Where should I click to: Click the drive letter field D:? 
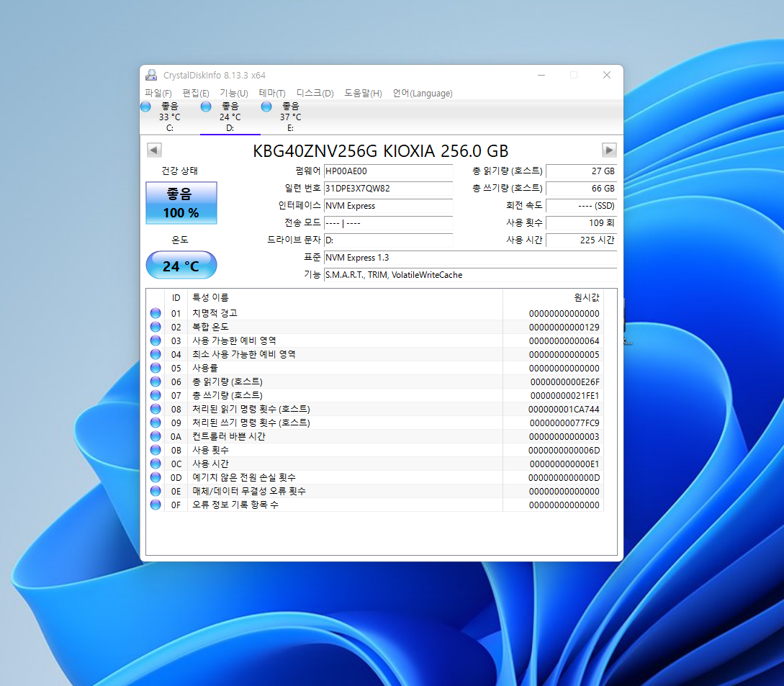388,240
